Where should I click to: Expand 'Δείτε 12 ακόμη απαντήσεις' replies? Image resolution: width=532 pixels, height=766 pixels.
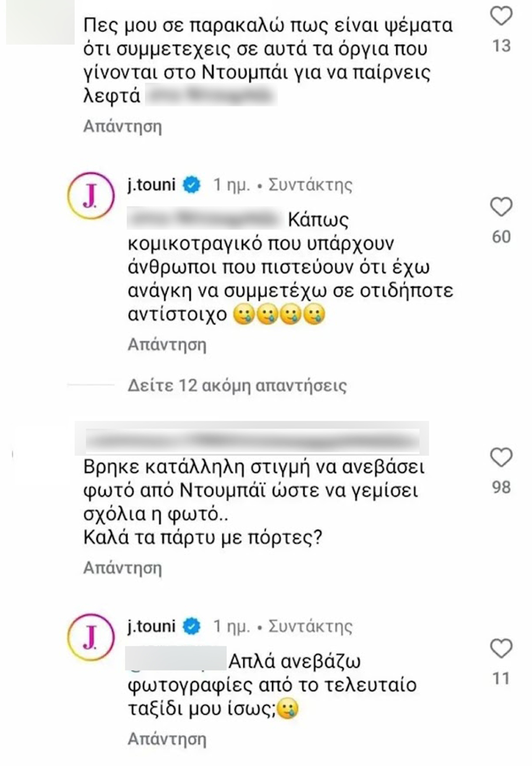pyautogui.click(x=237, y=386)
